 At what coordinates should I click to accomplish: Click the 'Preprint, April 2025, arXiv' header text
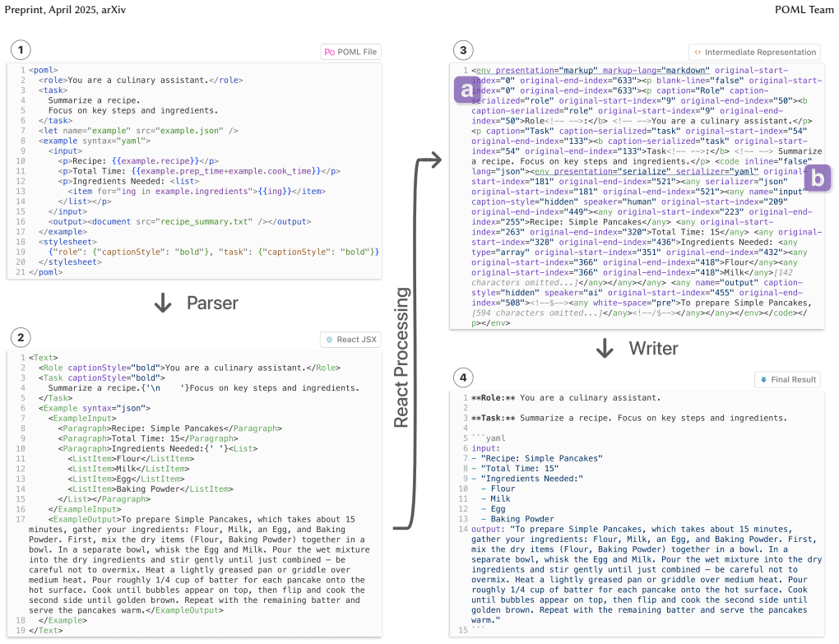(65, 10)
